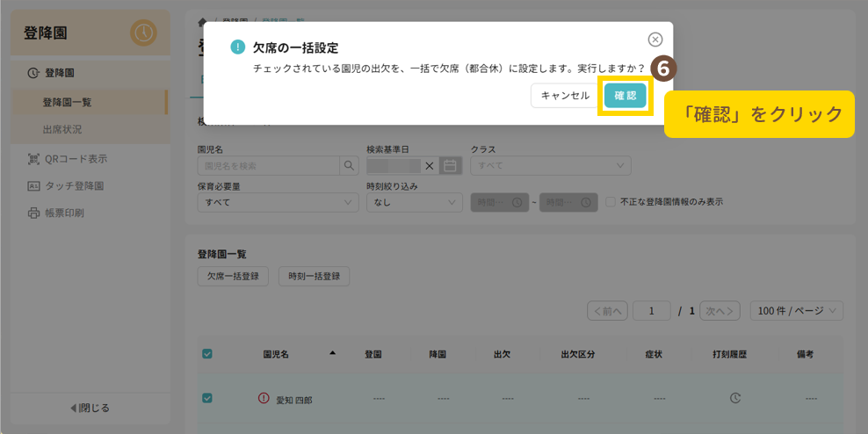Open the calendar picker for 検索基準日

click(x=451, y=165)
